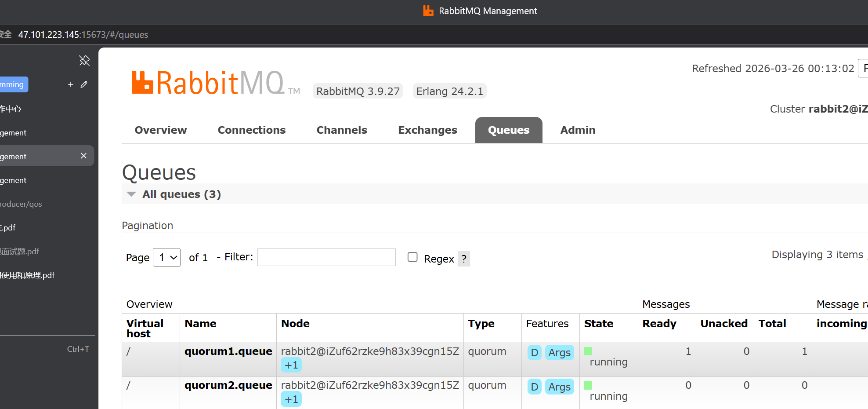This screenshot has height=409, width=868.
Task: Click the Erlang 24.2.1 version label
Action: (x=450, y=91)
